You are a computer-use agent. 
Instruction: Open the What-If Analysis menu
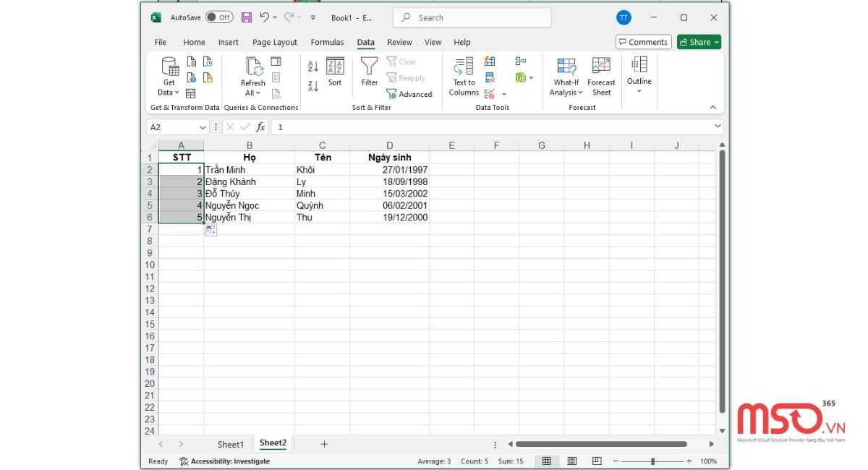tap(566, 77)
